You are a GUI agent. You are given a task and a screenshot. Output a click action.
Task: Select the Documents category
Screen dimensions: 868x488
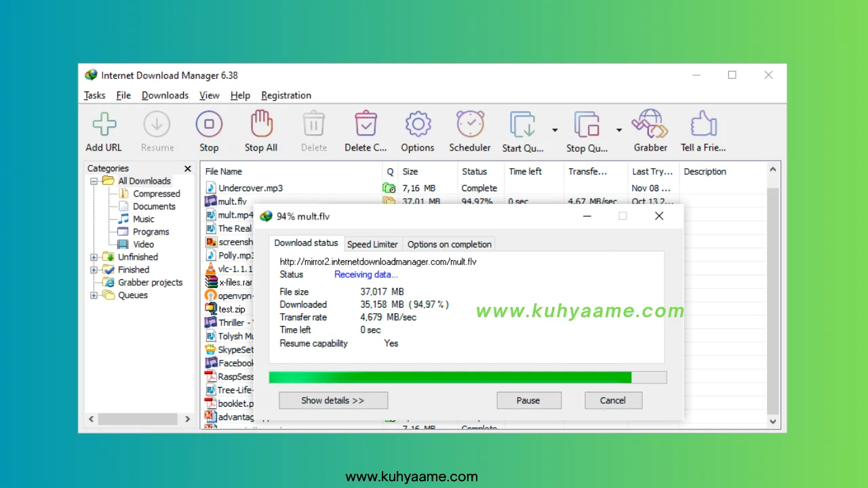[154, 206]
